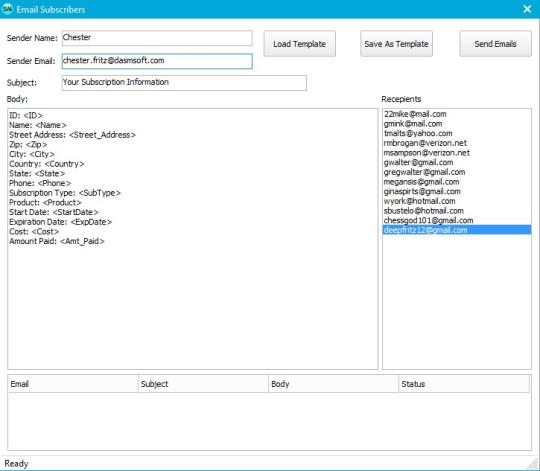Click the 'Expiration Date: <ExpDate>' line
This screenshot has height=471, width=540.
click(60, 221)
